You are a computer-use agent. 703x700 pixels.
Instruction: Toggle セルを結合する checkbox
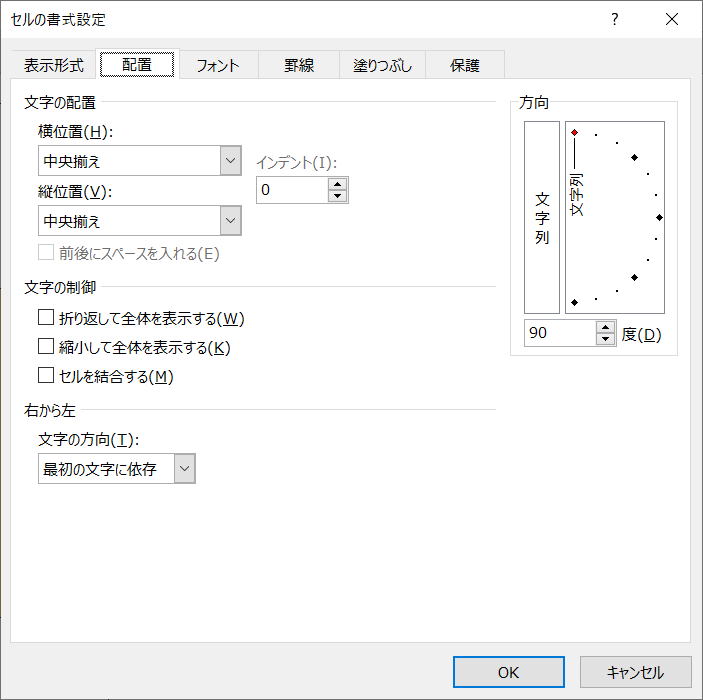point(46,375)
